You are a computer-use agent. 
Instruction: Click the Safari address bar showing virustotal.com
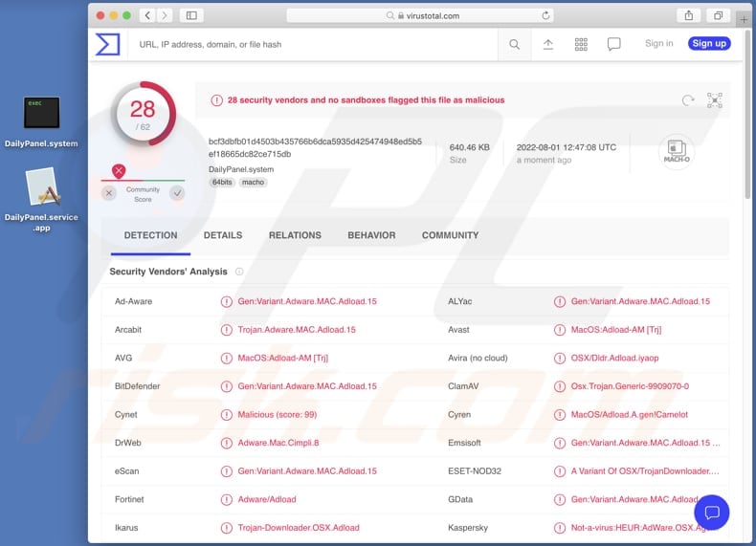[419, 15]
